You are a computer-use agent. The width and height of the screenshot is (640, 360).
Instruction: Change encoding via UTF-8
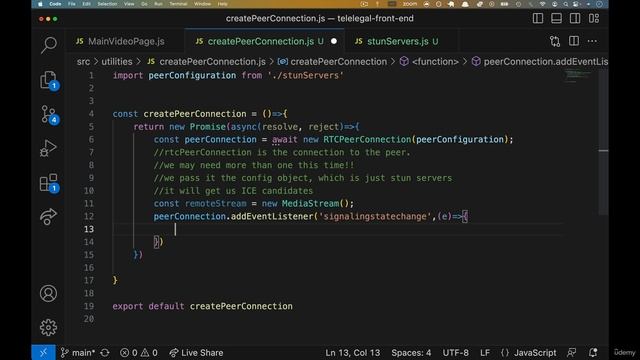click(x=456, y=353)
